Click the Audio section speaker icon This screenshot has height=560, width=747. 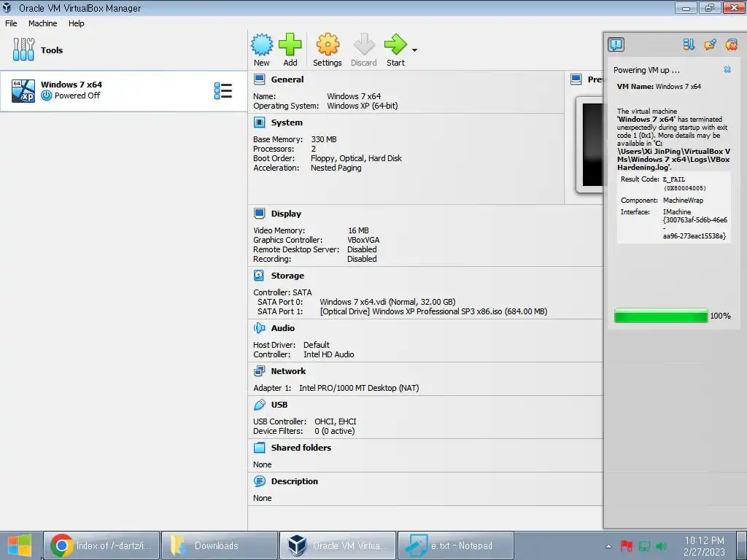click(x=259, y=328)
